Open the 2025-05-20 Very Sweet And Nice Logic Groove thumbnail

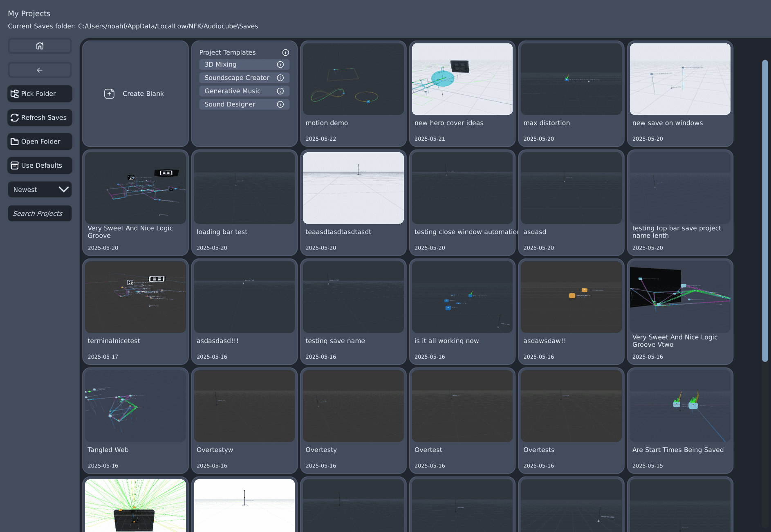coord(135,188)
